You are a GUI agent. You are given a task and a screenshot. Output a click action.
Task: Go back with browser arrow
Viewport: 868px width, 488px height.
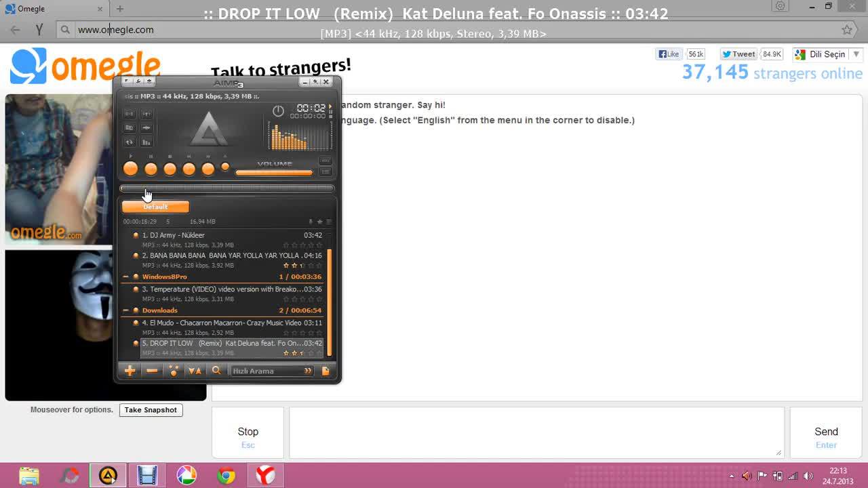16,30
